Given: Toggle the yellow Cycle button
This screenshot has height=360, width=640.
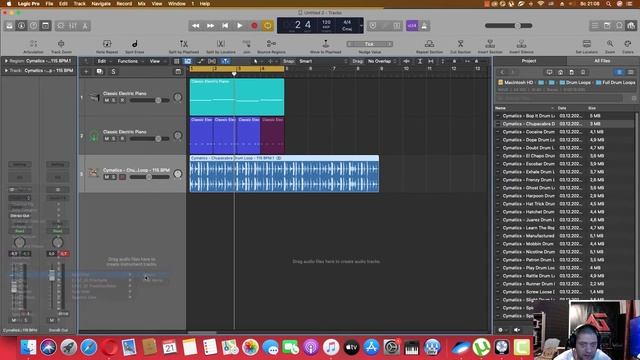Looking at the screenshot, I should pos(268,26).
